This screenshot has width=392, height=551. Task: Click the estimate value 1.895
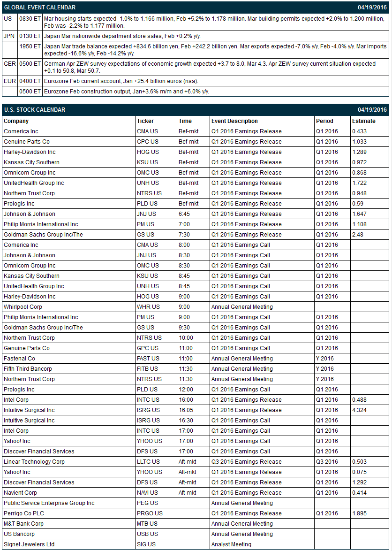[x=359, y=513]
